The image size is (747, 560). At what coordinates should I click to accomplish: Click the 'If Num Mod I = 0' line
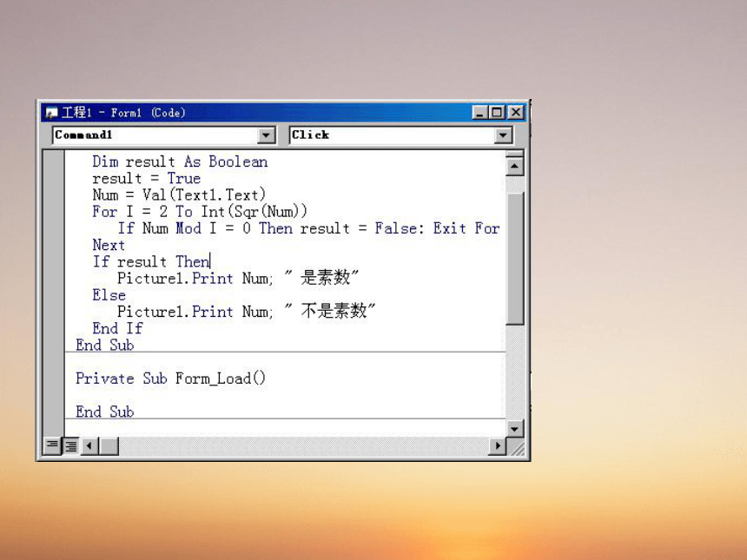click(x=308, y=228)
